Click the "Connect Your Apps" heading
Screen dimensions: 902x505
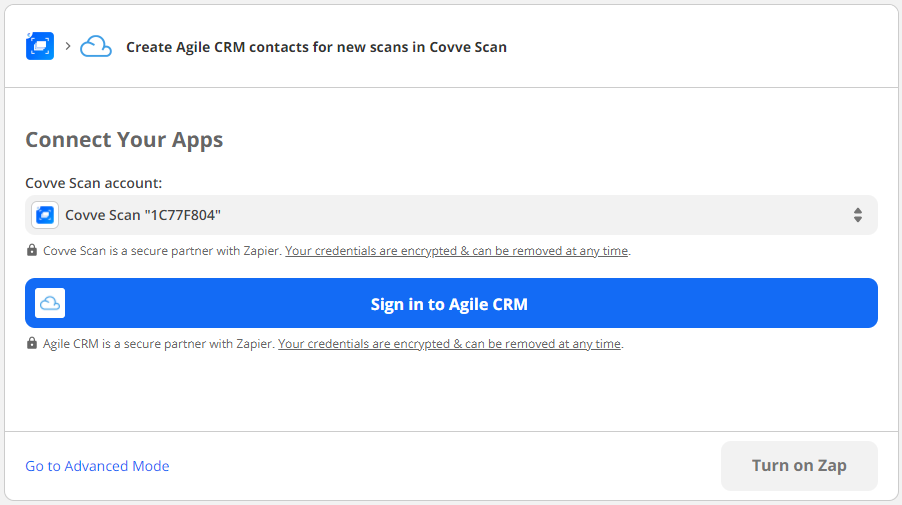(x=124, y=140)
